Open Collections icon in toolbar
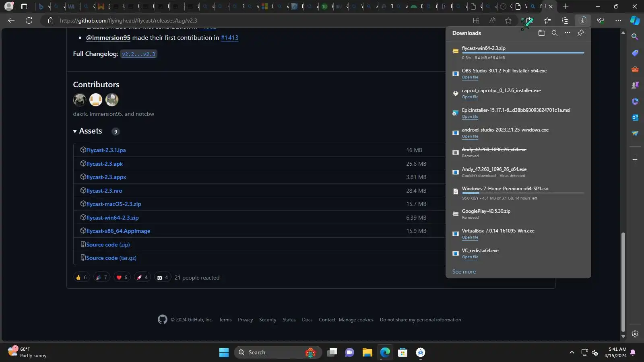Screen dimensions: 644x362 (x=565, y=21)
